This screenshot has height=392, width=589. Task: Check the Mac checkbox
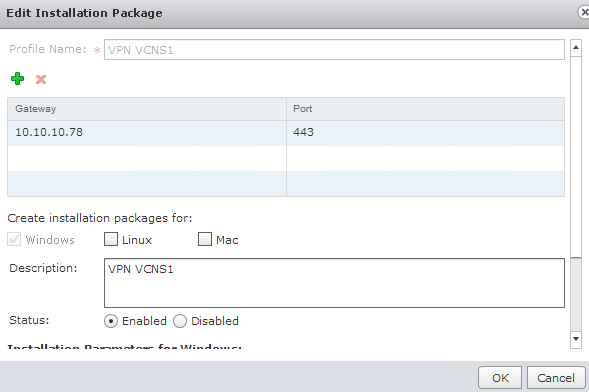[x=205, y=239]
